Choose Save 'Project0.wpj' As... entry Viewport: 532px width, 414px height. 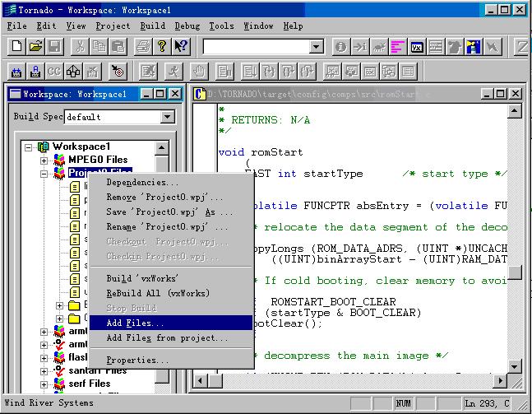pyautogui.click(x=171, y=212)
